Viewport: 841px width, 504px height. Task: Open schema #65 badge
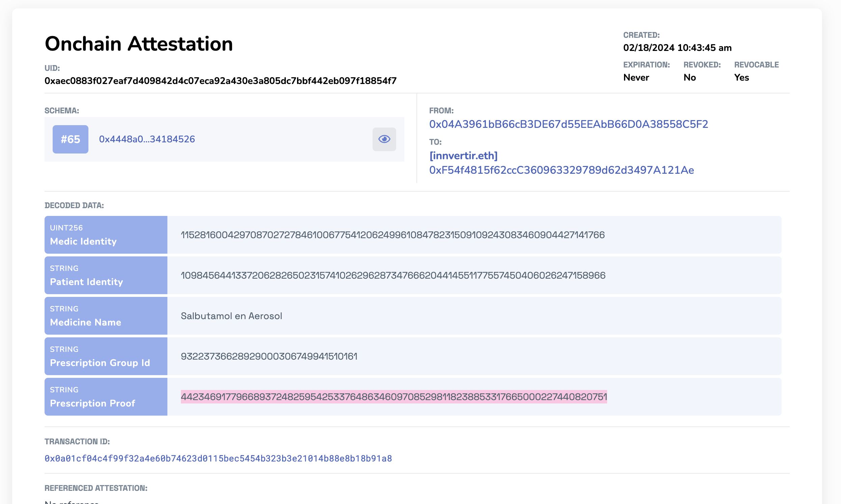pyautogui.click(x=70, y=139)
